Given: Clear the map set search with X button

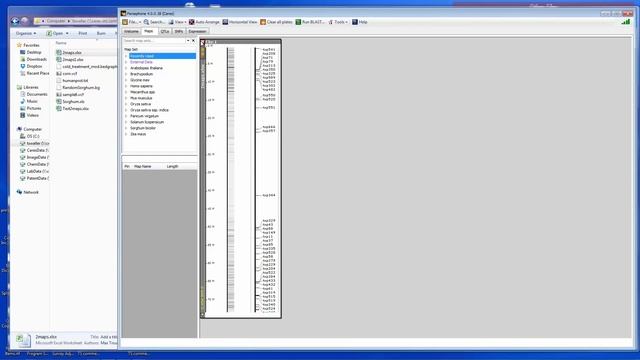Looking at the screenshot, I should coord(193,41).
